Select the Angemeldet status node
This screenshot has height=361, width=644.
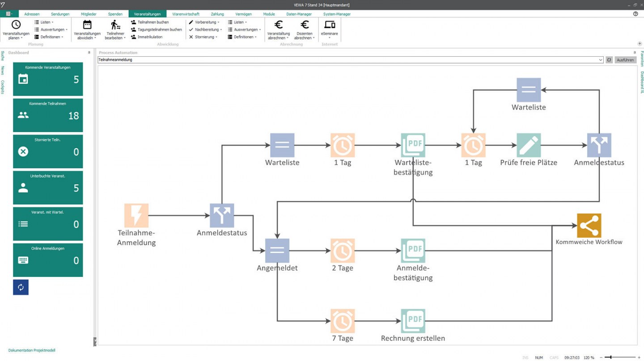point(277,251)
